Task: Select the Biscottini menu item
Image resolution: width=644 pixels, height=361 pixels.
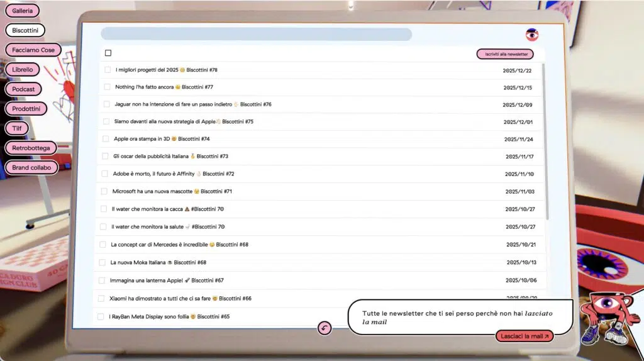Action: click(x=25, y=30)
